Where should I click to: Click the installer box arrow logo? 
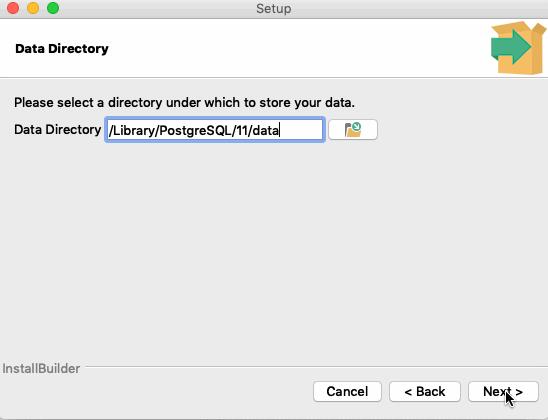[518, 48]
